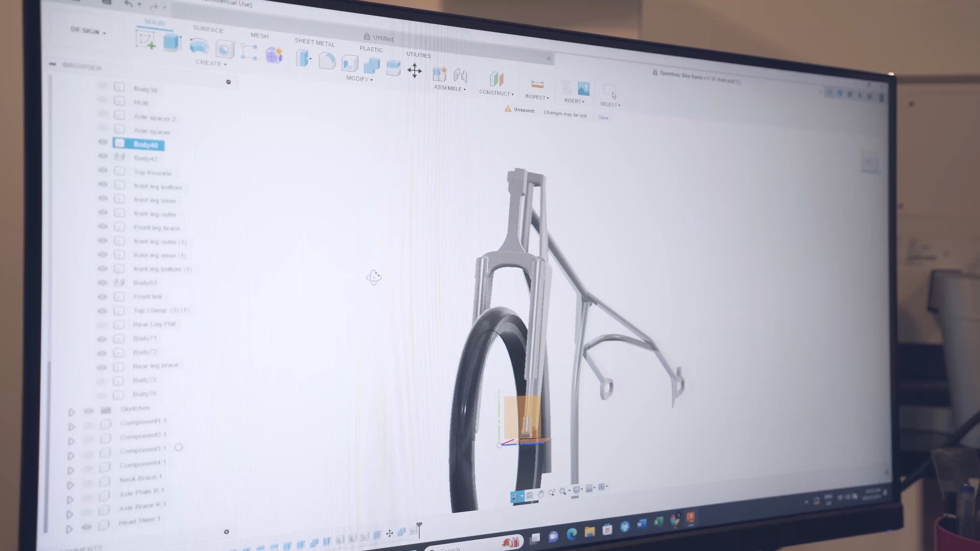Switch to the Surface tab
This screenshot has height=551, width=980.
click(208, 29)
